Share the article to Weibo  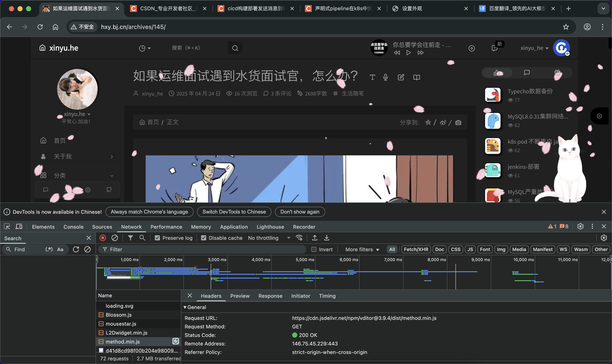[443, 122]
